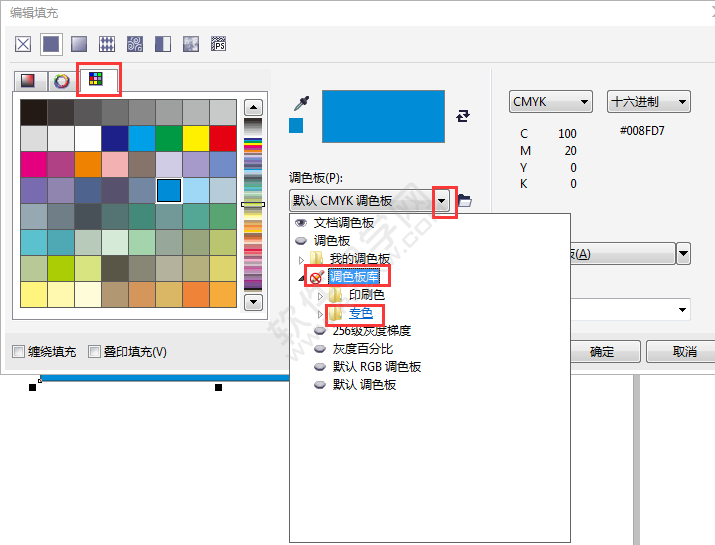
Task: Select the No fill icon
Action: pyautogui.click(x=23, y=44)
